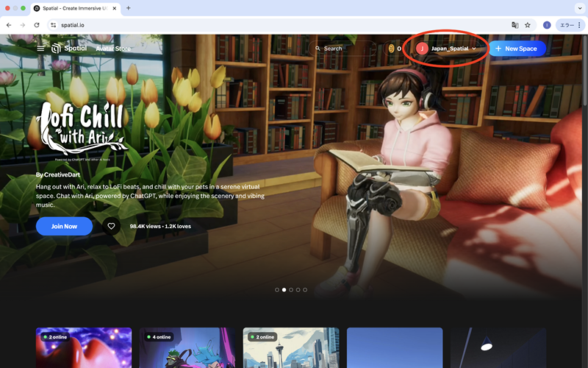Screen dimensions: 588x368
Task: Click the page vertical scrollbar
Action: (x=585, y=71)
